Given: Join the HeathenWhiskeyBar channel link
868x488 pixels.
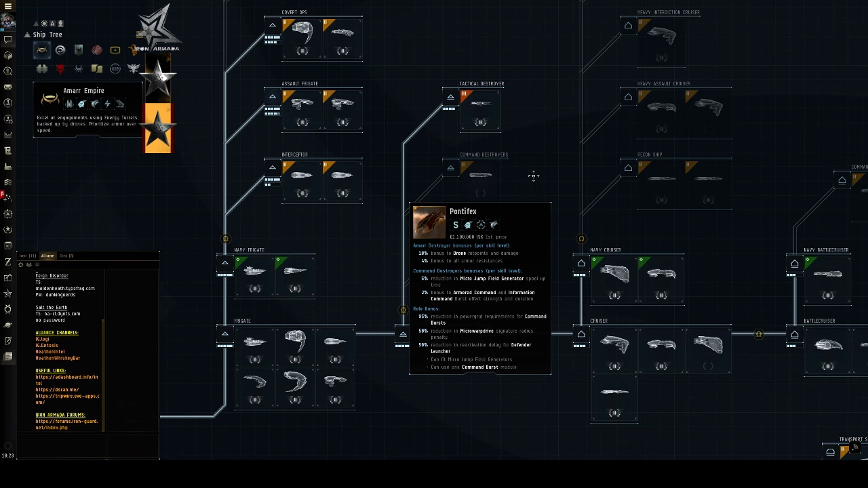Looking at the screenshot, I should point(58,358).
